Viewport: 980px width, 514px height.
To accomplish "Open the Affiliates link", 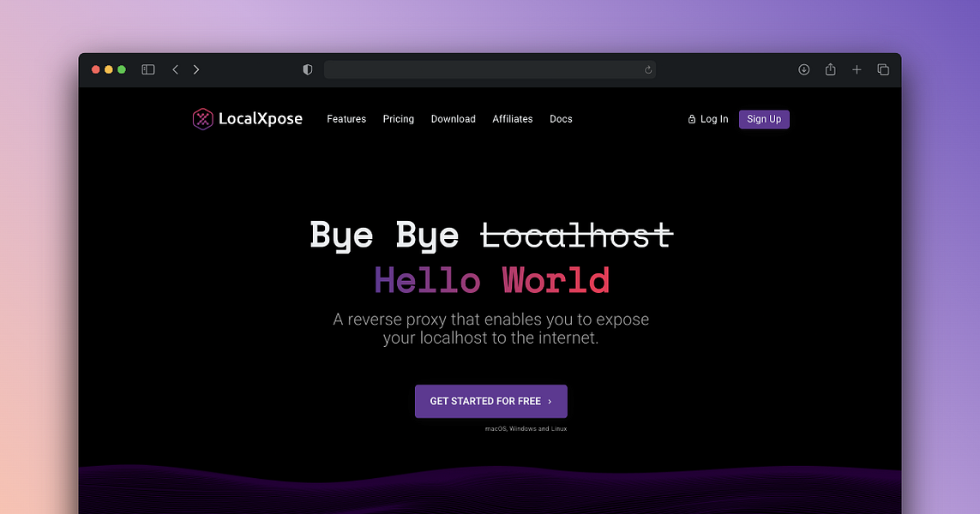I will point(513,119).
